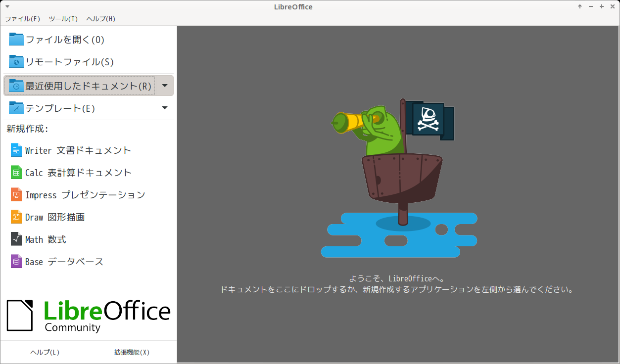This screenshot has width=620, height=364.
Task: Click the Recent Documents clock folder icon
Action: [16, 86]
